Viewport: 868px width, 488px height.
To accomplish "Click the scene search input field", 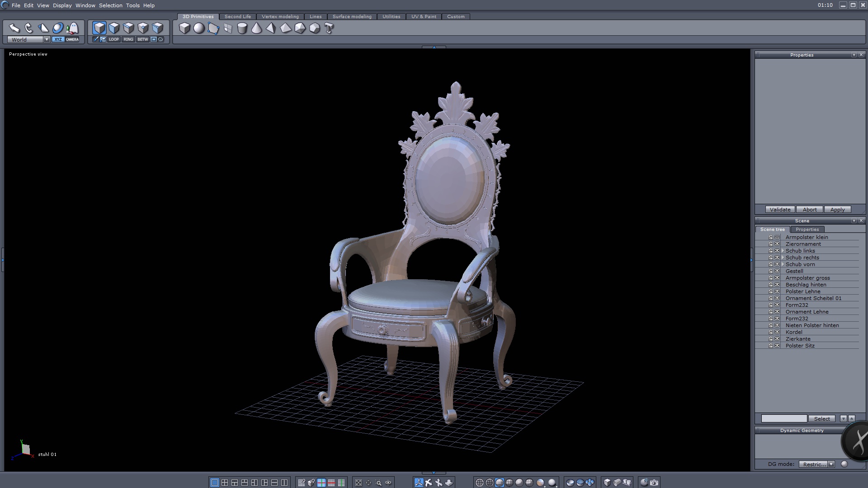I will pos(783,419).
